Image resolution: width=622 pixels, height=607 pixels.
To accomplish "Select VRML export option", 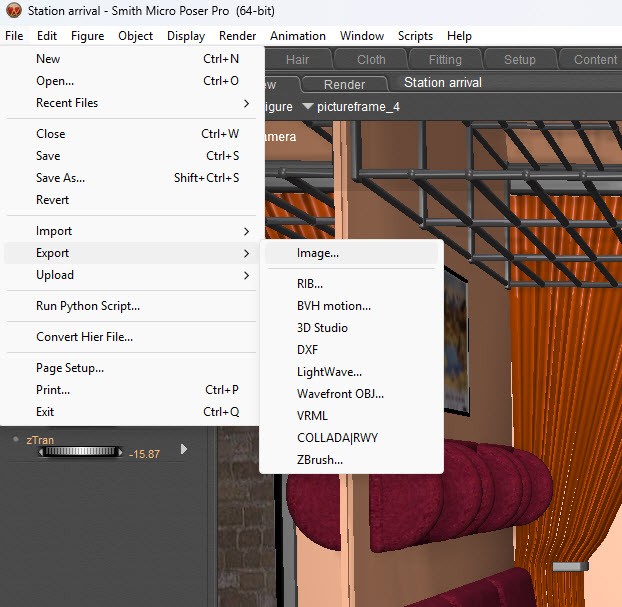I will point(351,416).
